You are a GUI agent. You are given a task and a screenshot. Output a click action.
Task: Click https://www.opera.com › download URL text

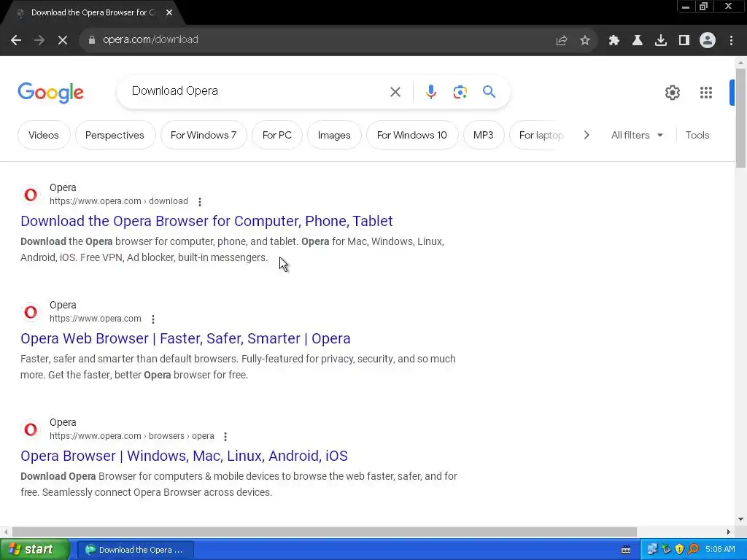[x=119, y=201]
